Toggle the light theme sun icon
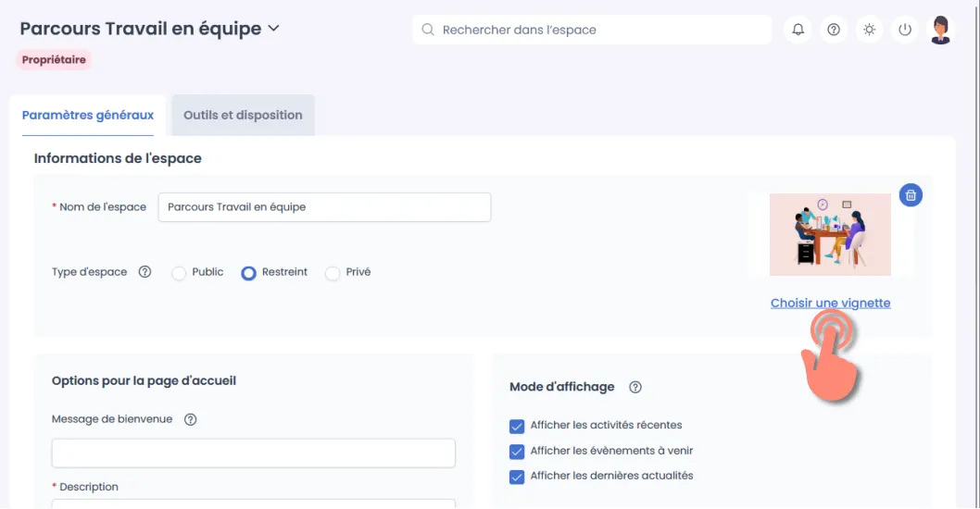 click(870, 30)
